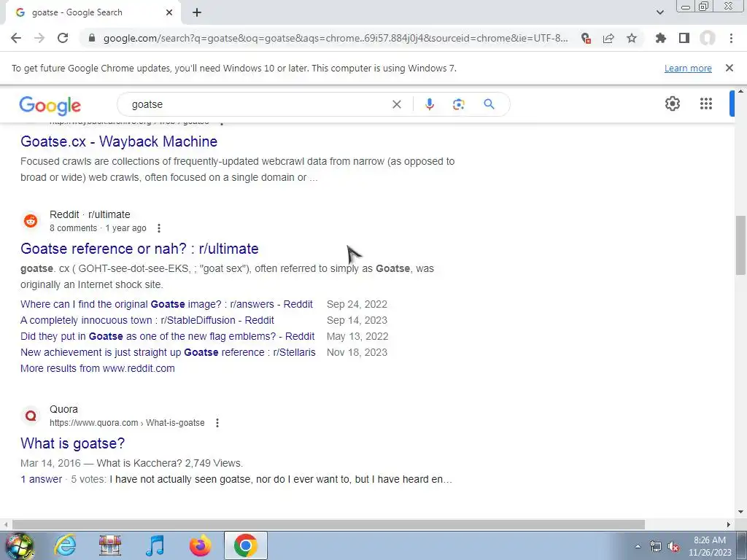The image size is (747, 560).
Task: Open 'More results from www.reddit.com'
Action: 98,368
